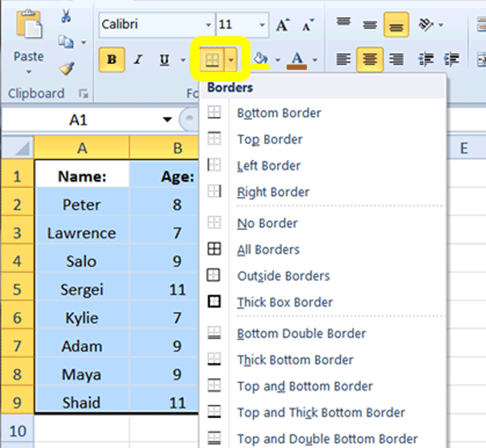Click the Name Box field showing A1
The width and height of the screenshot is (486, 448).
click(x=80, y=120)
